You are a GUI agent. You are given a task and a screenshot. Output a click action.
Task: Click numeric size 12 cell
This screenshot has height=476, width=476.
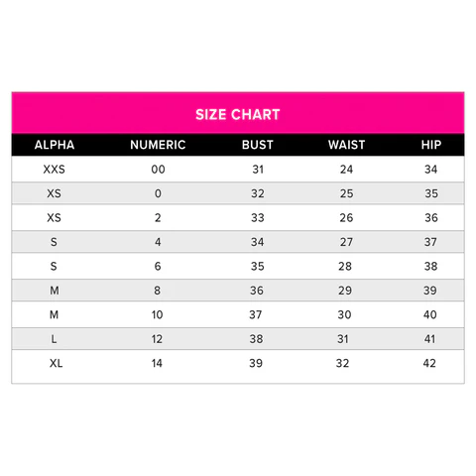pyautogui.click(x=157, y=339)
